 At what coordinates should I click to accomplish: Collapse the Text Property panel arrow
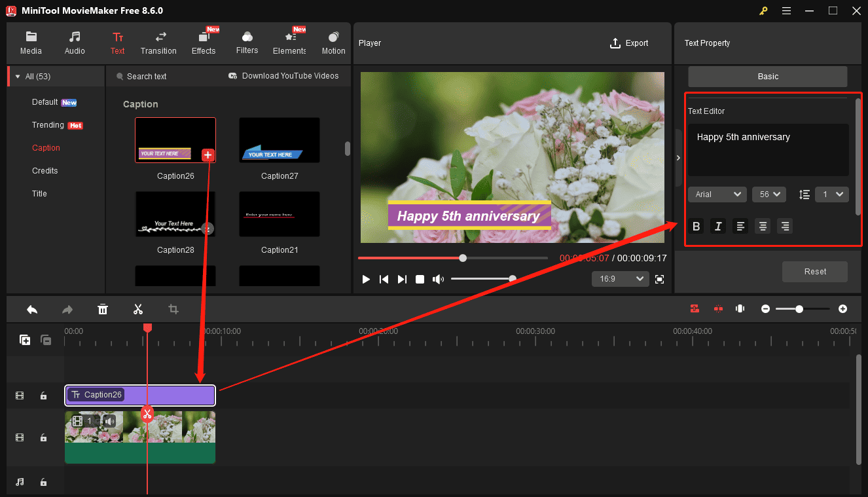678,158
